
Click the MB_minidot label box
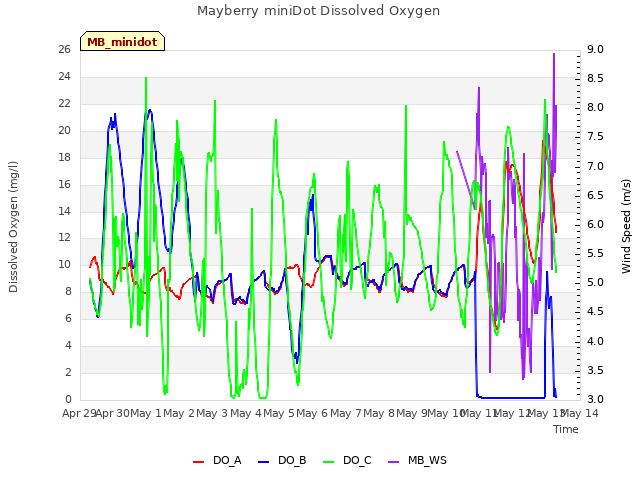(122, 41)
